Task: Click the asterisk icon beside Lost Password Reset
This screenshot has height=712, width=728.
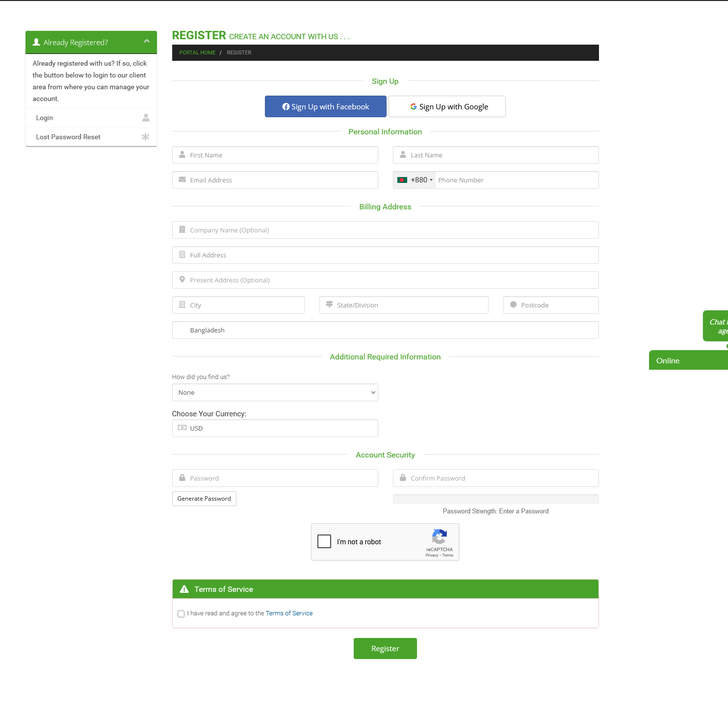Action: [145, 137]
